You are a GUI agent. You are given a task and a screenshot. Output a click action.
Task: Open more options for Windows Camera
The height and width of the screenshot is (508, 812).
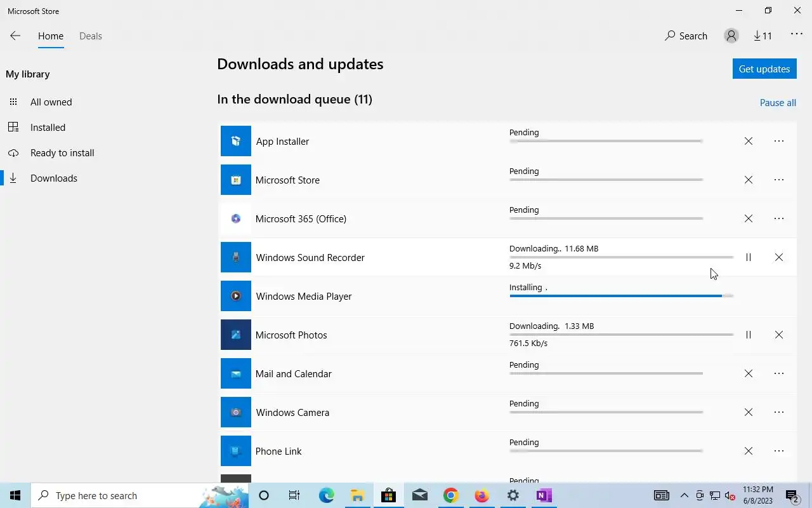point(779,412)
